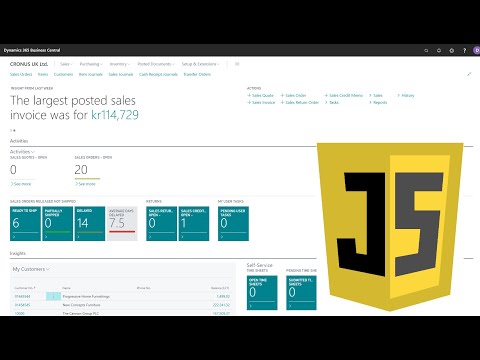The height and width of the screenshot is (360, 480).
Task: Open the Sales Orders link
Action: [21, 74]
